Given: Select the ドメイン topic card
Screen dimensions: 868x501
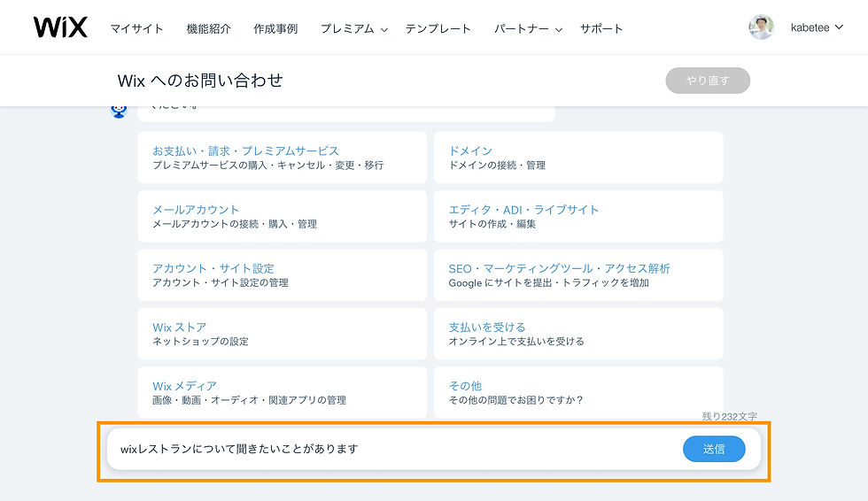Looking at the screenshot, I should tap(578, 158).
